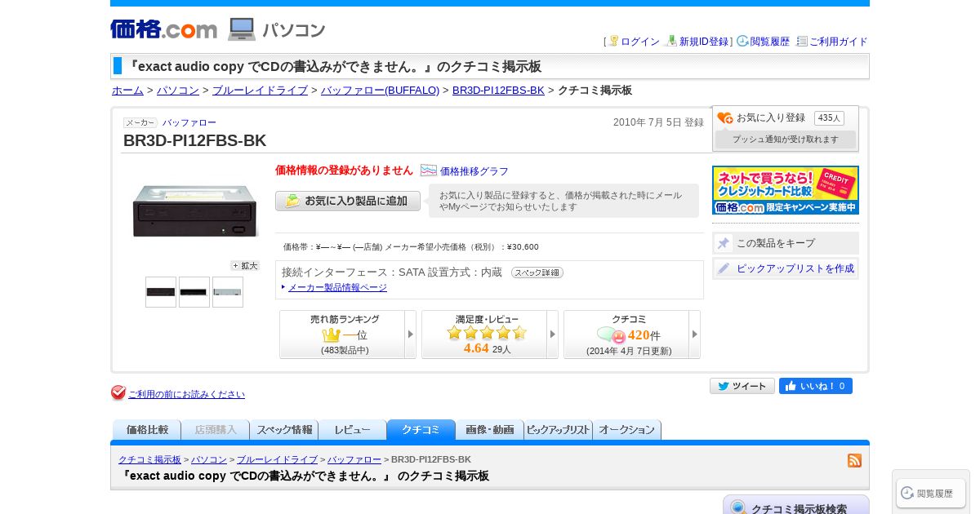Open the メーカー製品情報ページ link
Image resolution: width=980 pixels, height=514 pixels.
[337, 287]
